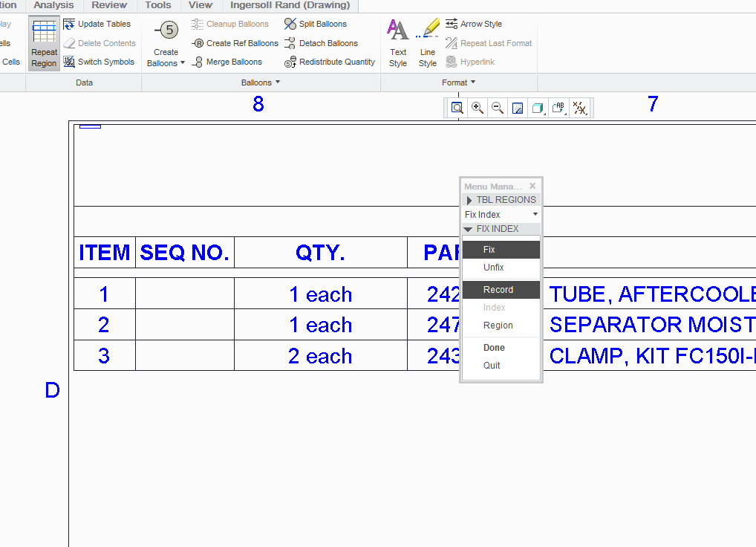Click the zone 8 border label
The width and height of the screenshot is (756, 547).
[258, 104]
